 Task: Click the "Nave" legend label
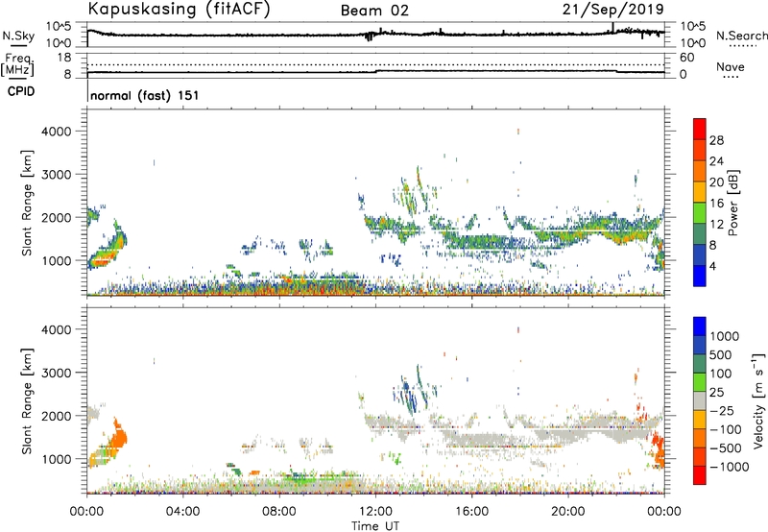click(730, 67)
